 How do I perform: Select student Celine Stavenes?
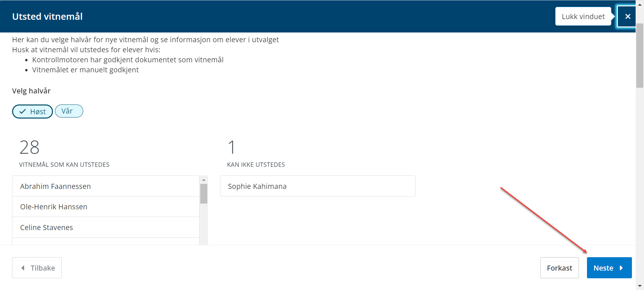pyautogui.click(x=106, y=227)
